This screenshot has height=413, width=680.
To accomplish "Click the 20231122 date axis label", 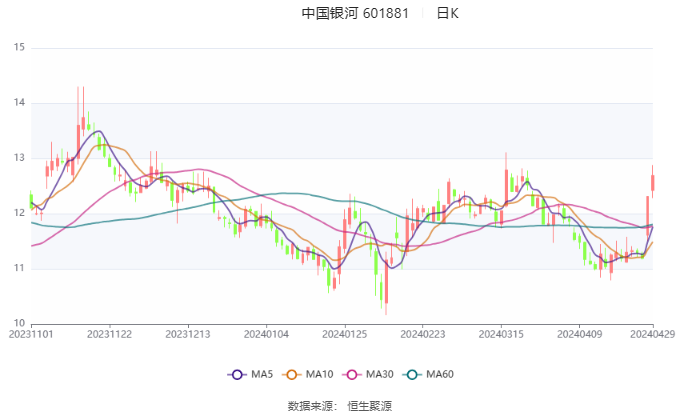I will pos(109,334).
